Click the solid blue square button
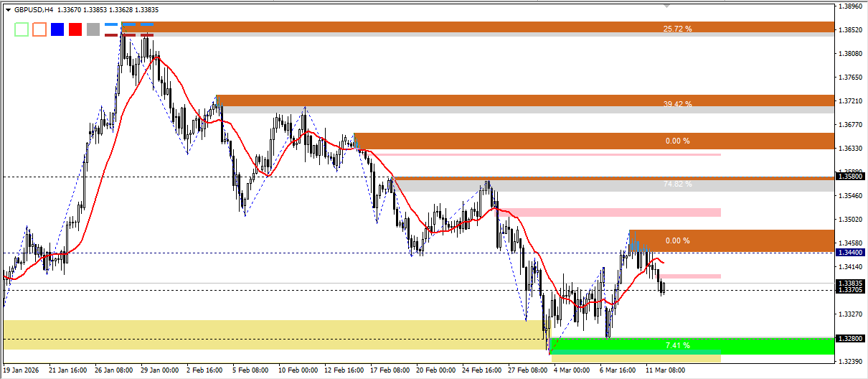This screenshot has height=379, width=868. (x=57, y=29)
